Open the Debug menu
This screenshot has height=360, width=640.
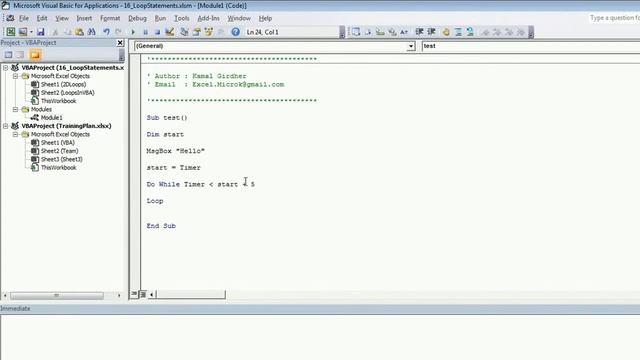tap(137, 18)
